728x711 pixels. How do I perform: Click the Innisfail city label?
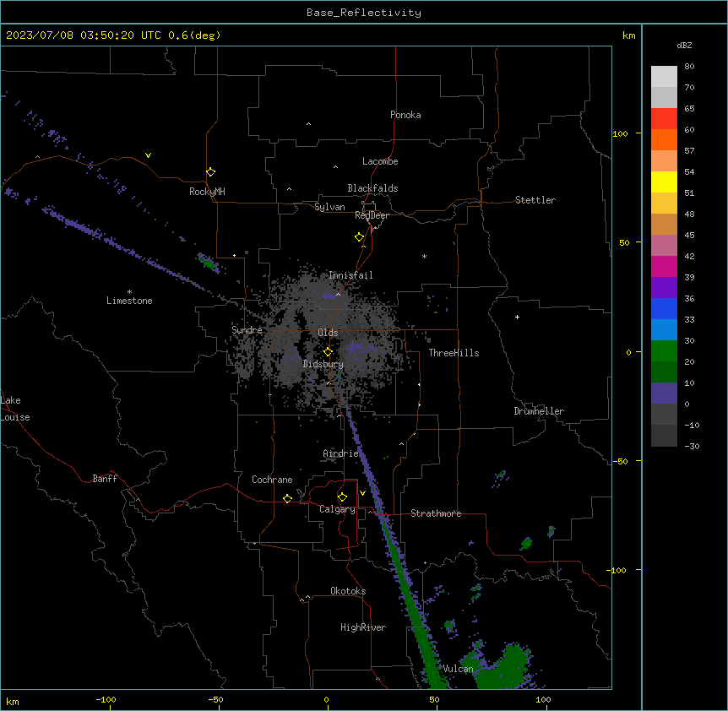point(350,275)
